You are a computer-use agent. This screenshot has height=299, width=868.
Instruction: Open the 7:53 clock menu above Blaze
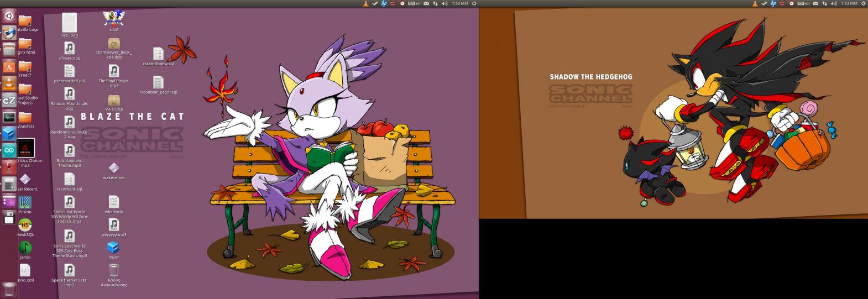[x=460, y=3]
